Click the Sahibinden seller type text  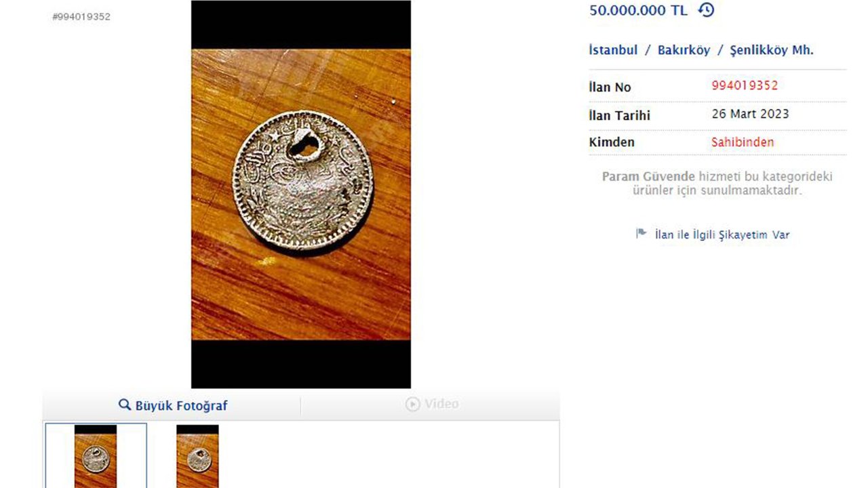(743, 142)
